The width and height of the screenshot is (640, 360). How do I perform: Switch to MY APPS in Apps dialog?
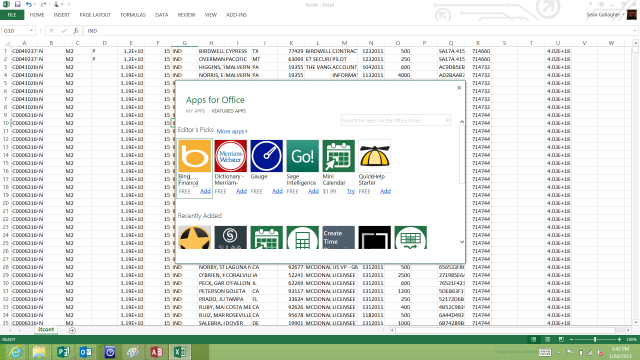(x=195, y=111)
